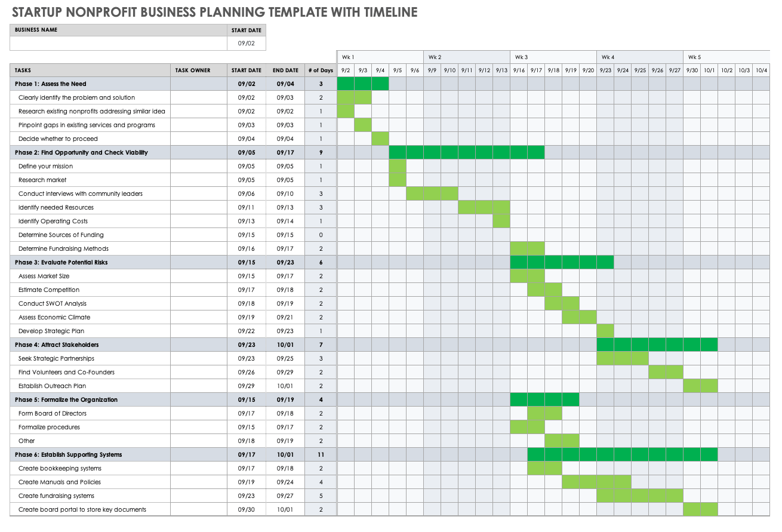Viewport: 782px width, 532px height.
Task: Select Phase 5: Formalize the Organization row
Action: pyautogui.click(x=90, y=400)
